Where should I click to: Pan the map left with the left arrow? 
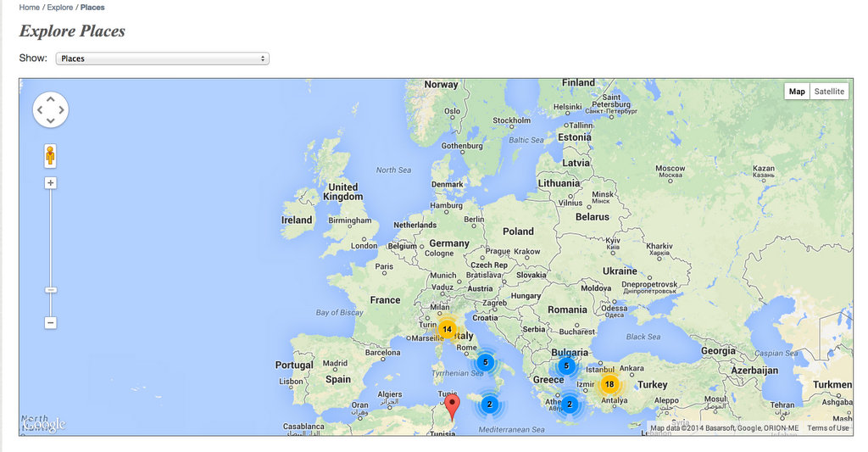(40, 109)
